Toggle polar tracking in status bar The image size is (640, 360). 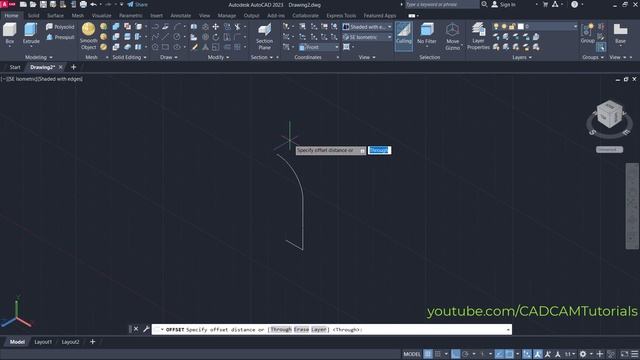tap(465, 354)
